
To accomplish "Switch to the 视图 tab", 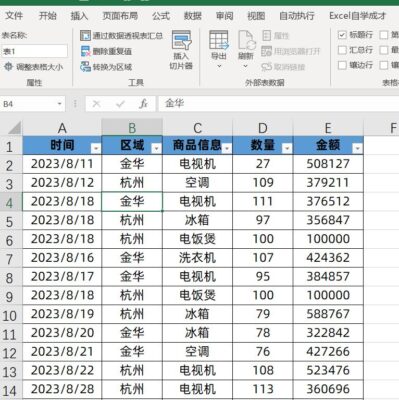I will coord(256,16).
